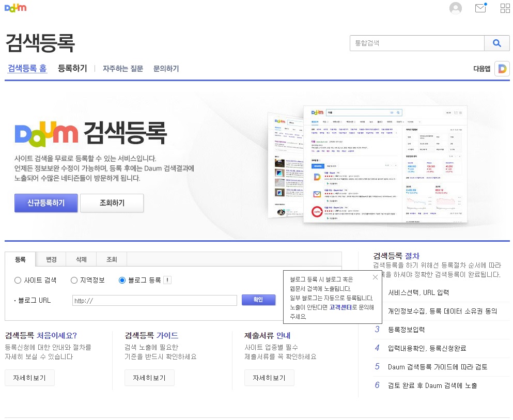Open the Mail icon with notification badge
This screenshot has height=420, width=513.
pos(480,8)
